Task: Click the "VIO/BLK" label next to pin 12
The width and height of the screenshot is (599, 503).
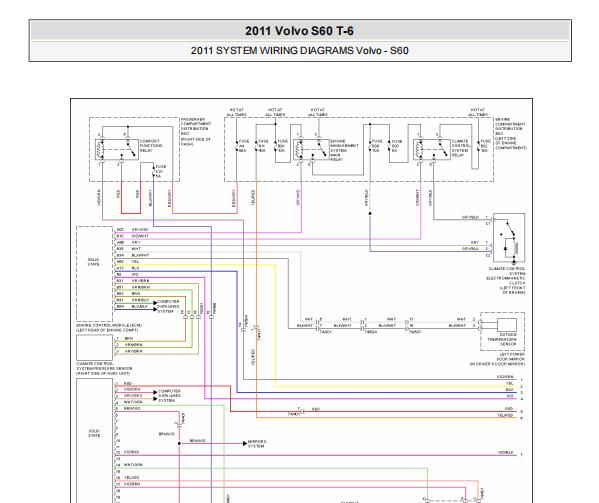Action: click(131, 452)
